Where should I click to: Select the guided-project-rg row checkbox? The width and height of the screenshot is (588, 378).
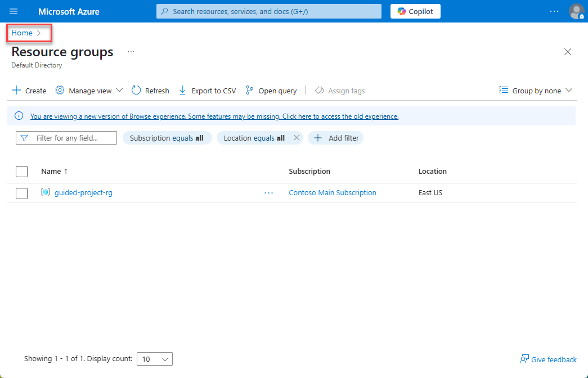click(22, 193)
